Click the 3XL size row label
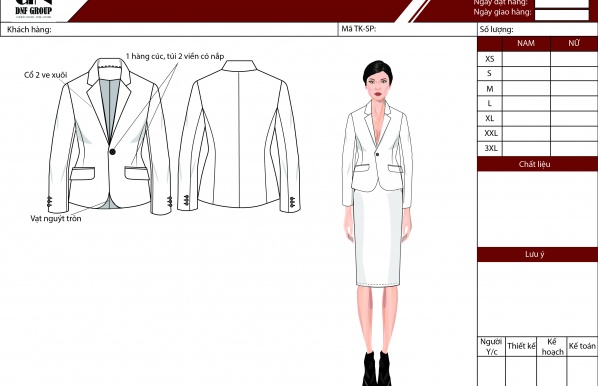The height and width of the screenshot is (386, 598). pos(490,148)
